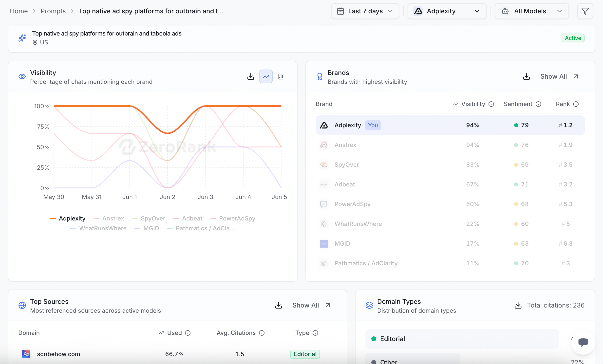
Task: Click the WhatRunsWhere brand logo
Action: [x=324, y=224]
